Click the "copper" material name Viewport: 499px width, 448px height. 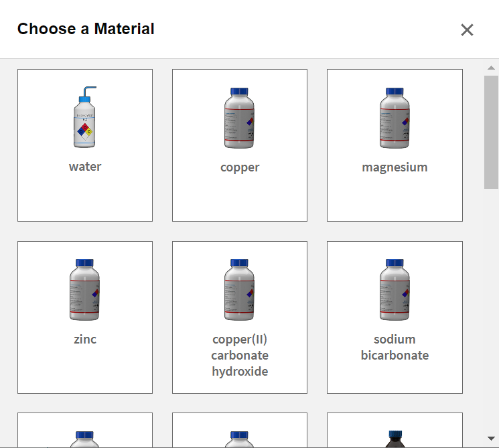click(x=240, y=167)
